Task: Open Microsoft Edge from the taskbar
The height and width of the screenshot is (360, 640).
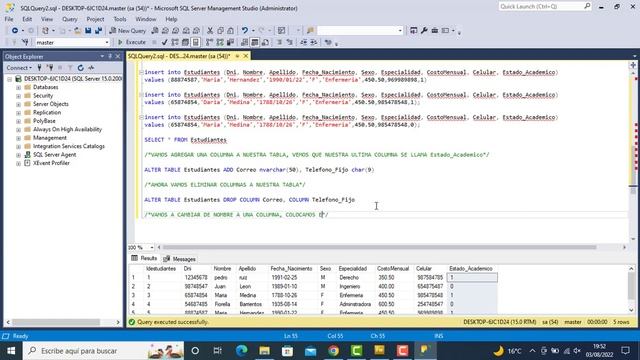Action: coord(242,351)
